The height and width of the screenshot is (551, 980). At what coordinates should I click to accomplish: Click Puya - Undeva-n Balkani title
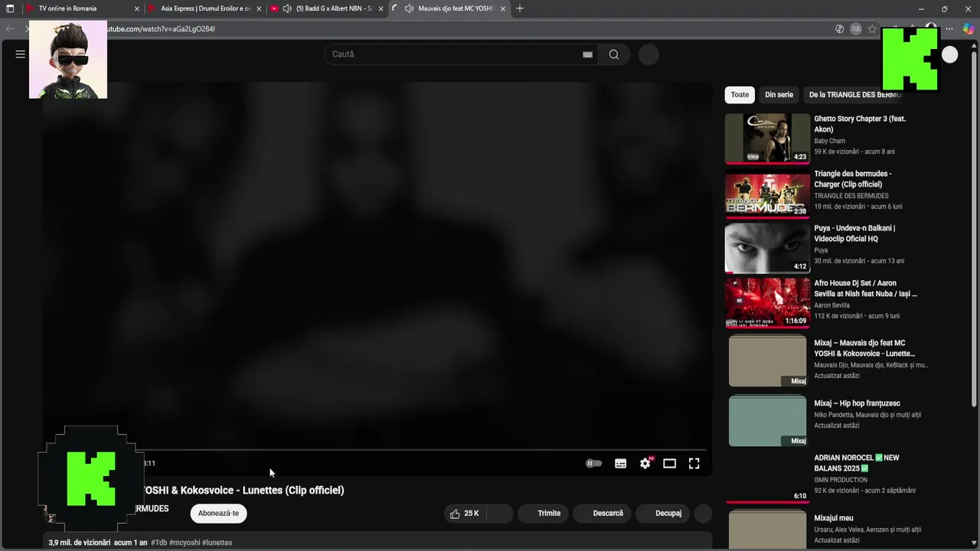point(854,233)
